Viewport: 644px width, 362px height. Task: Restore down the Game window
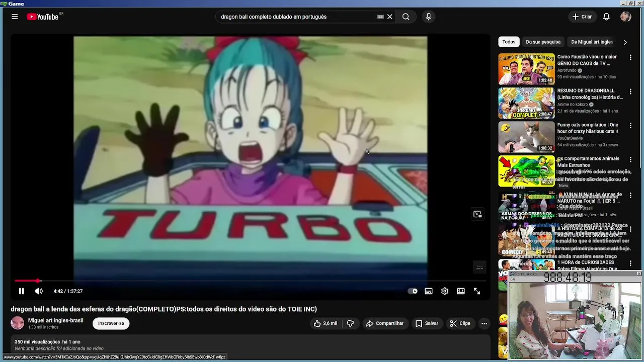[x=631, y=4]
